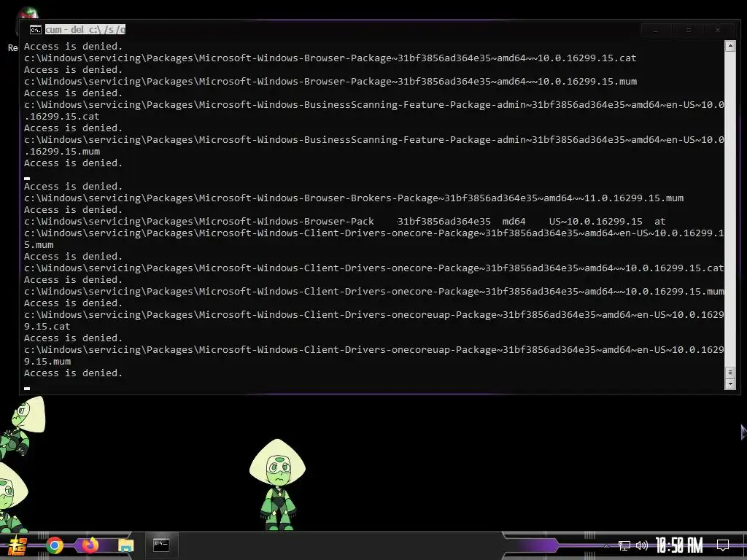Click the console scrollbar up arrow
Viewport: 747px width, 560px height.
click(729, 46)
